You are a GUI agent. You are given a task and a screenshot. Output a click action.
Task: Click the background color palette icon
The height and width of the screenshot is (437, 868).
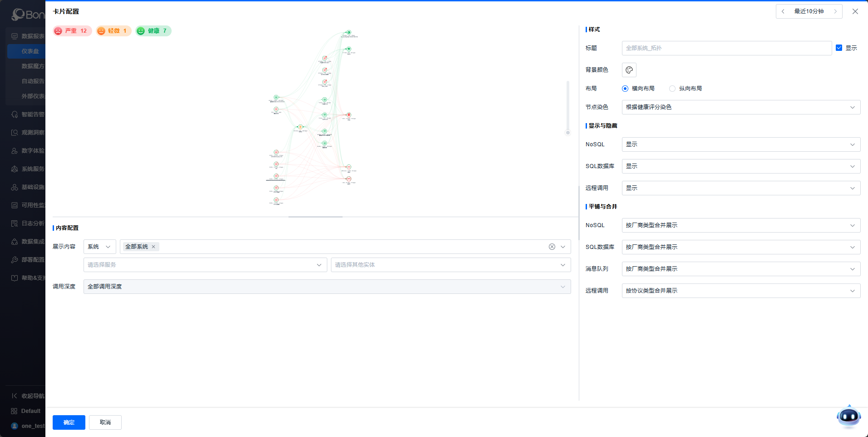point(629,70)
